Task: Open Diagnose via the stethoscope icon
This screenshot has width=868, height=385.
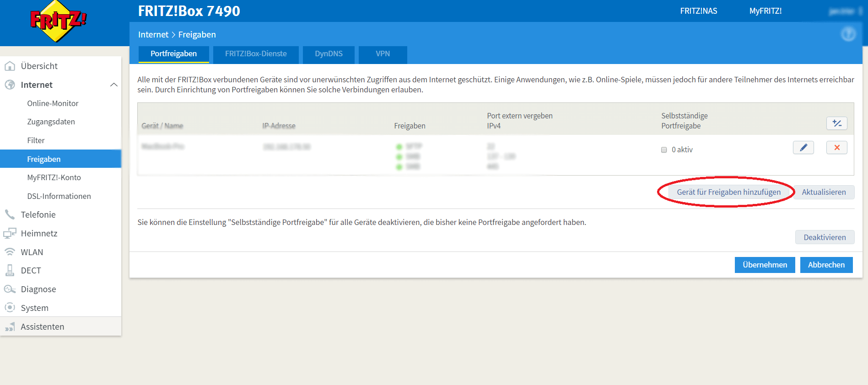Action: click(x=10, y=289)
